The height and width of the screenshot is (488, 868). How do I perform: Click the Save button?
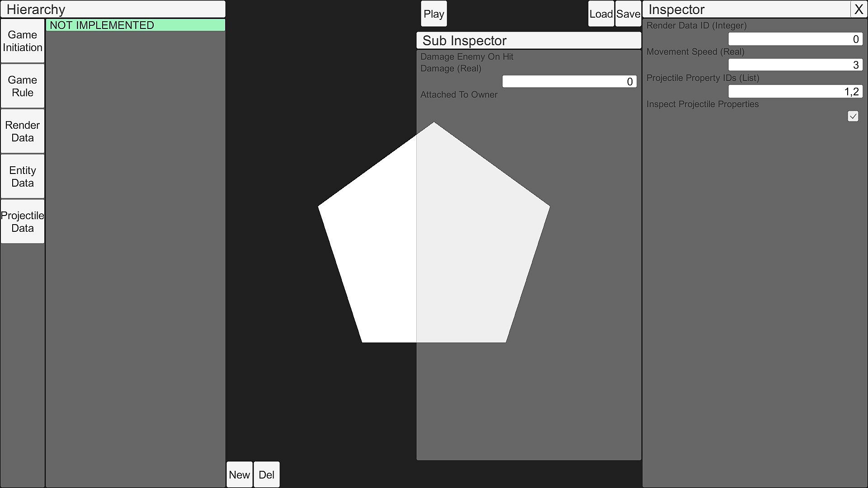pos(628,14)
